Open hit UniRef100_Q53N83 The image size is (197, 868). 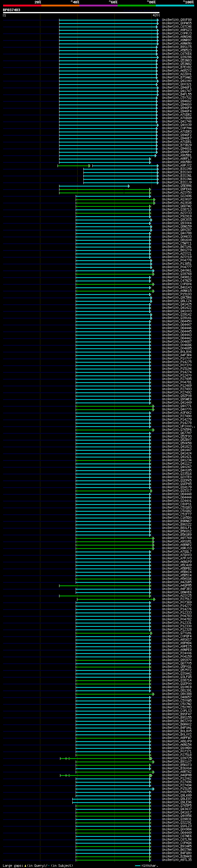pos(177,61)
